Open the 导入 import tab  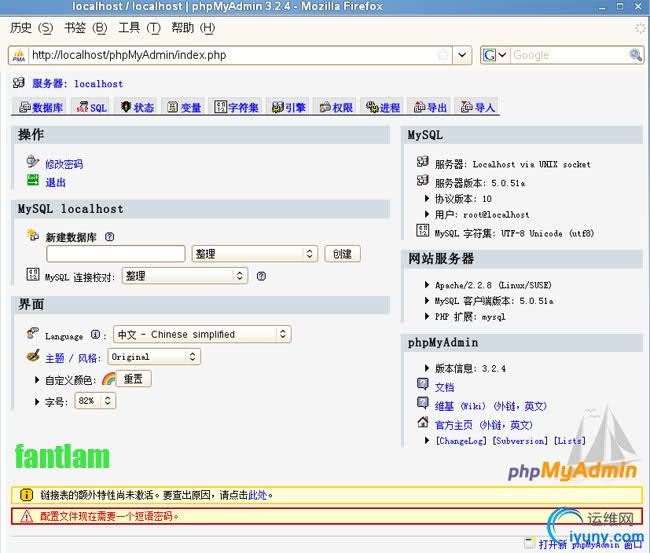coord(478,107)
